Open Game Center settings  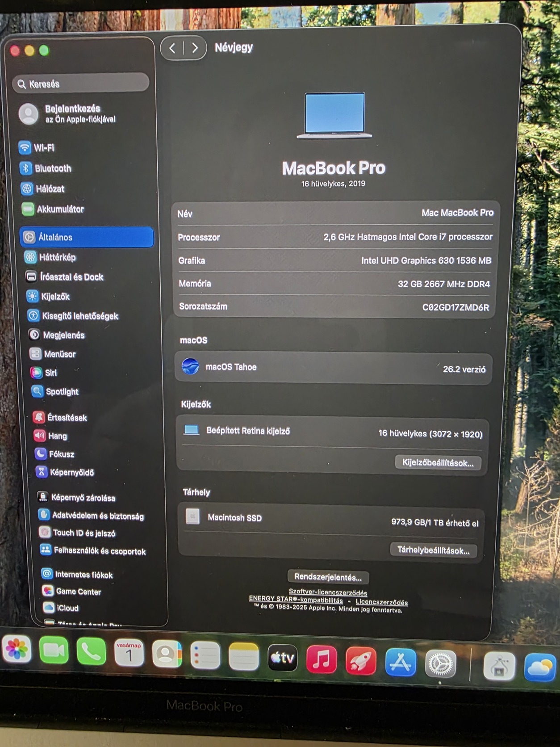click(72, 592)
